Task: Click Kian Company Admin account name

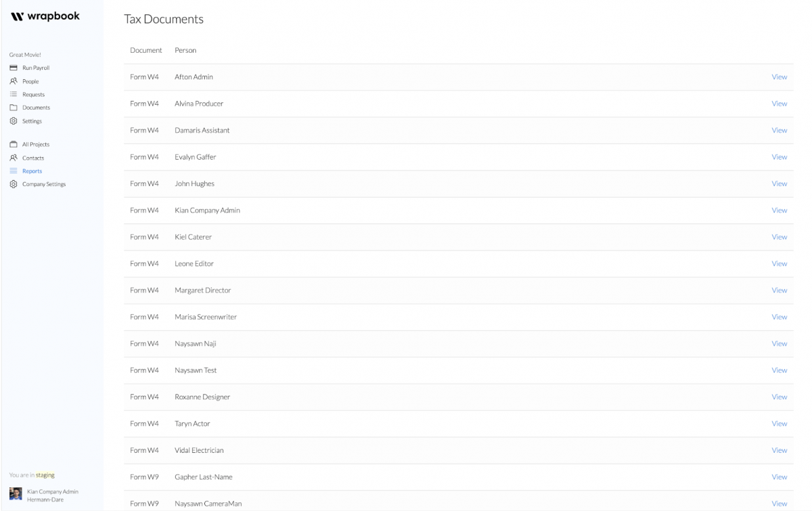Action: point(53,491)
